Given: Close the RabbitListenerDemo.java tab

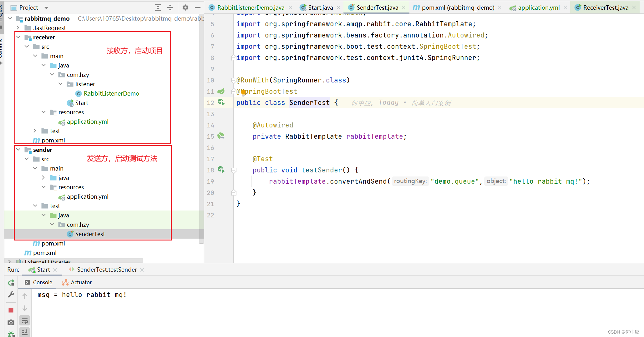Looking at the screenshot, I should point(290,7).
